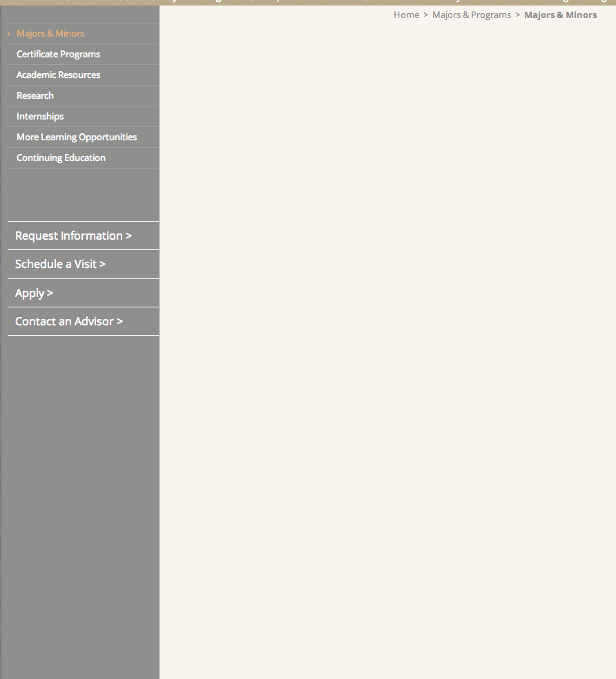Select Research from the sidebar menu

click(x=35, y=96)
